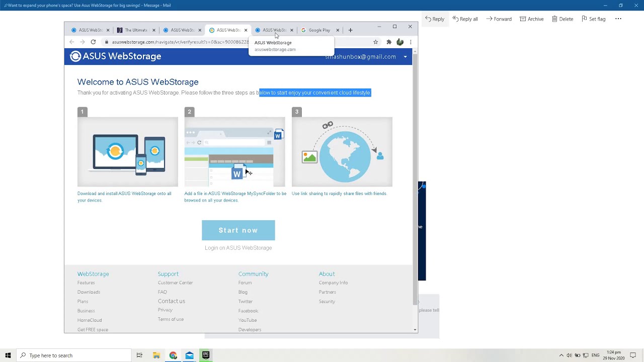
Task: Forward the message in Mail
Action: point(499,19)
